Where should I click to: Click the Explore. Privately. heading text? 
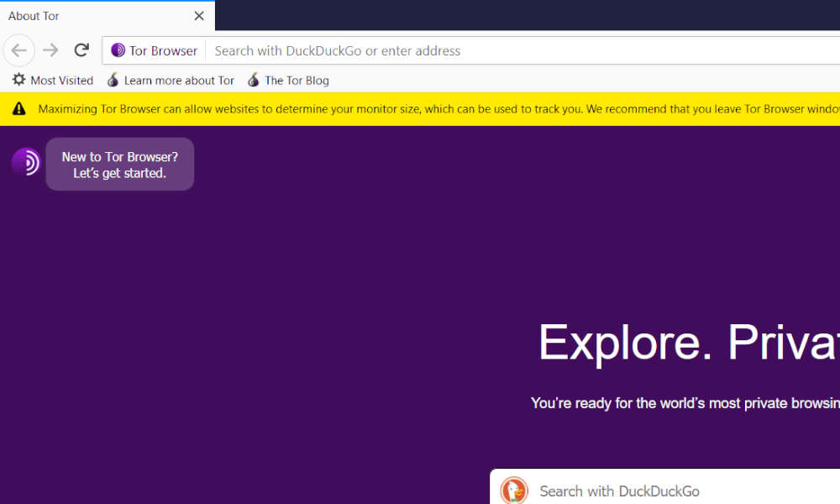tap(689, 343)
